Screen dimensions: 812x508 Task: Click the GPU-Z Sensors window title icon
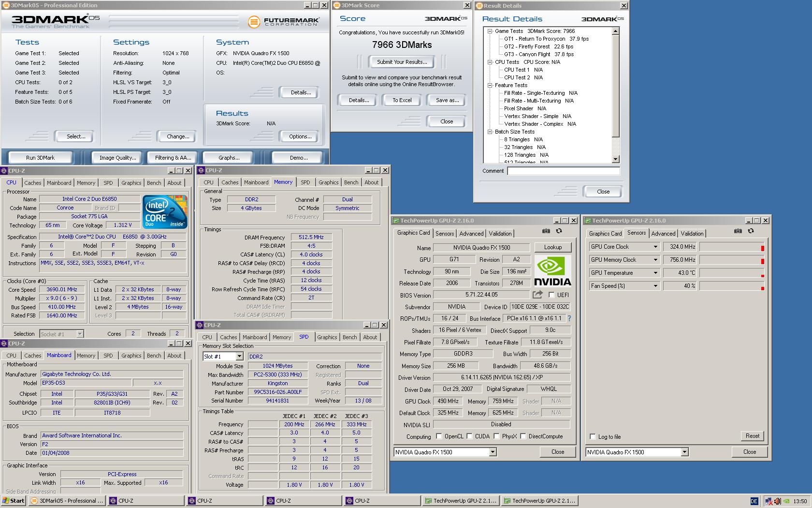[x=588, y=221]
